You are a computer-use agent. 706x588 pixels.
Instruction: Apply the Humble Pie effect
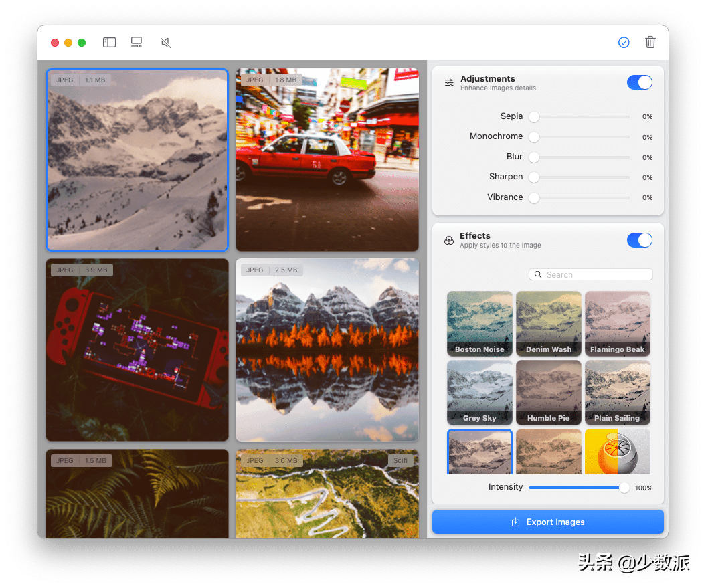click(x=549, y=393)
